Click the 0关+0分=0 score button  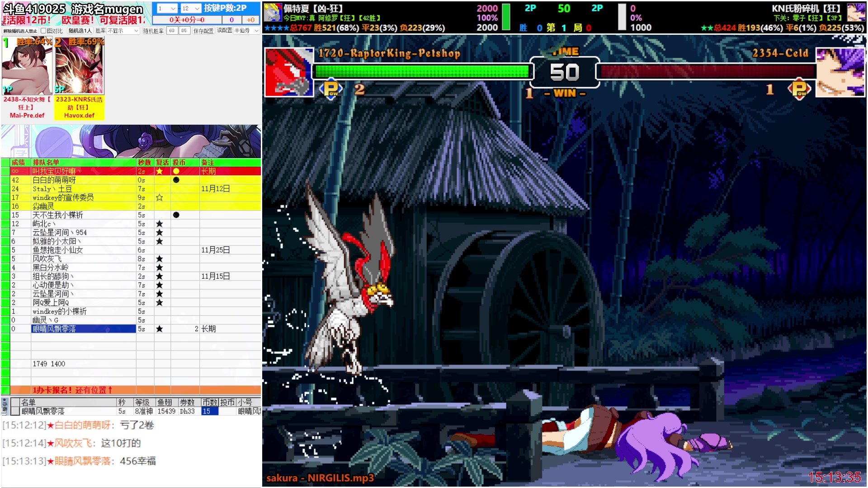[x=187, y=20]
